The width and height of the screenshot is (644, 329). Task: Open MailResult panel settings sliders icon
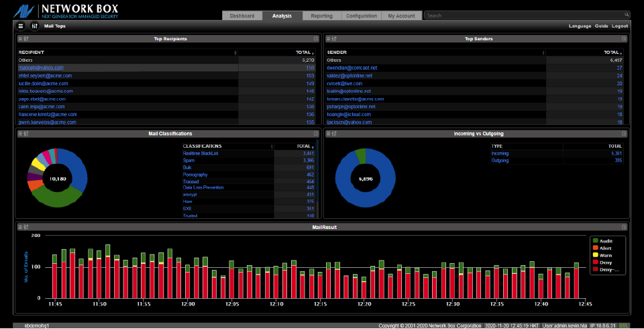[x=26, y=227]
